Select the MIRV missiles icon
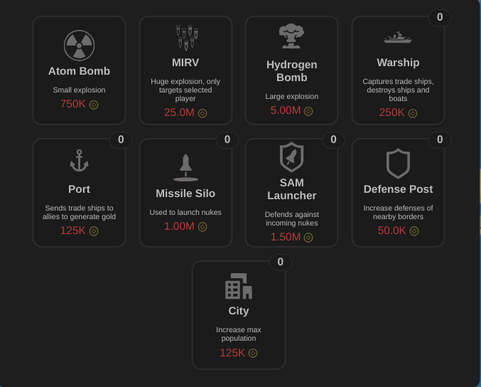The height and width of the screenshot is (387, 481). [187, 37]
